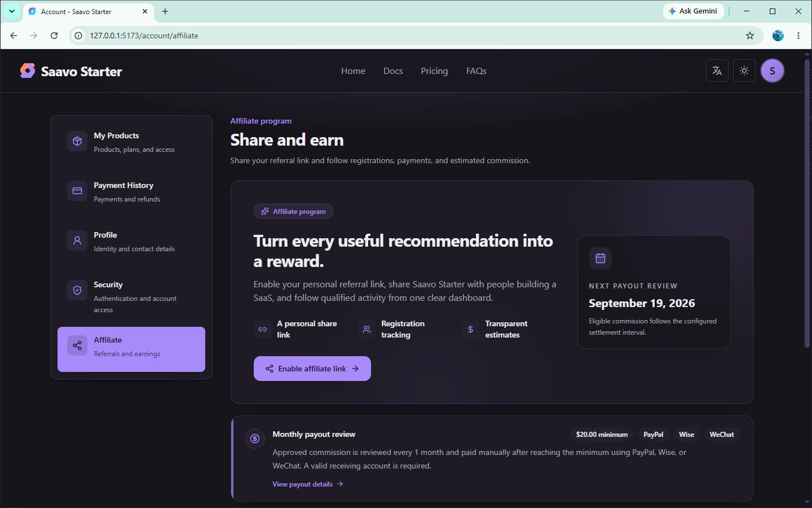812x508 pixels.
Task: Open the FAQs navigation link
Action: 476,71
